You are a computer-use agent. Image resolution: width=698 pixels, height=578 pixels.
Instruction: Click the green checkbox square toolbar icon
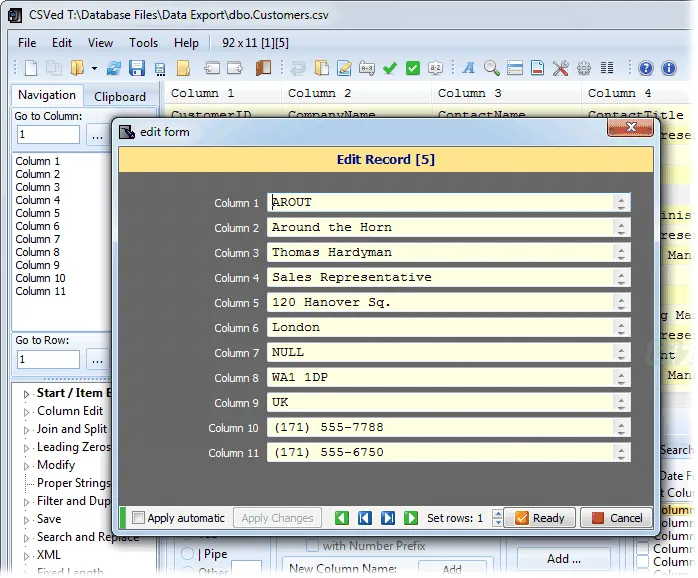413,68
